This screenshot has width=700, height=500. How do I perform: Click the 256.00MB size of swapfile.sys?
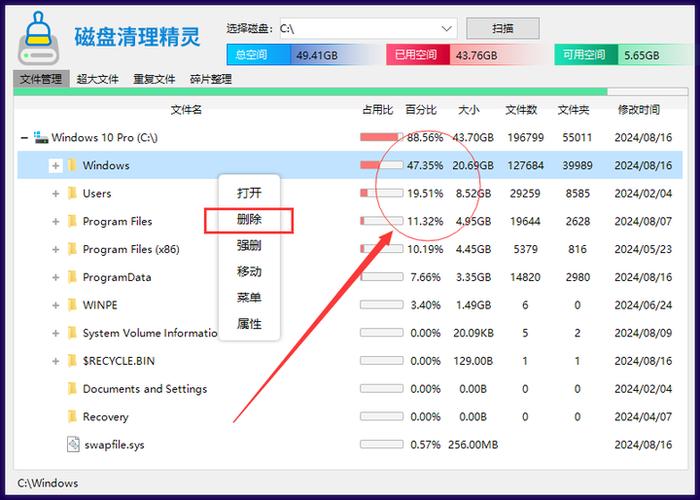473,445
